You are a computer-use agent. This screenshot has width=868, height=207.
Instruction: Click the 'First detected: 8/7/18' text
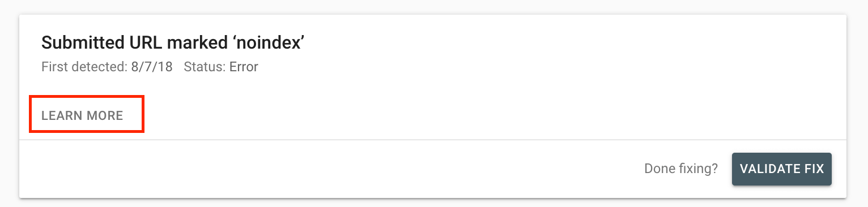tap(107, 67)
